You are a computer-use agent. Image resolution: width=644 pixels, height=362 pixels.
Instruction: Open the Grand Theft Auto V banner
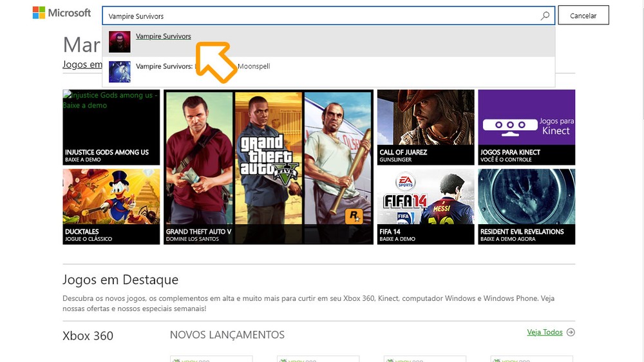[269, 167]
